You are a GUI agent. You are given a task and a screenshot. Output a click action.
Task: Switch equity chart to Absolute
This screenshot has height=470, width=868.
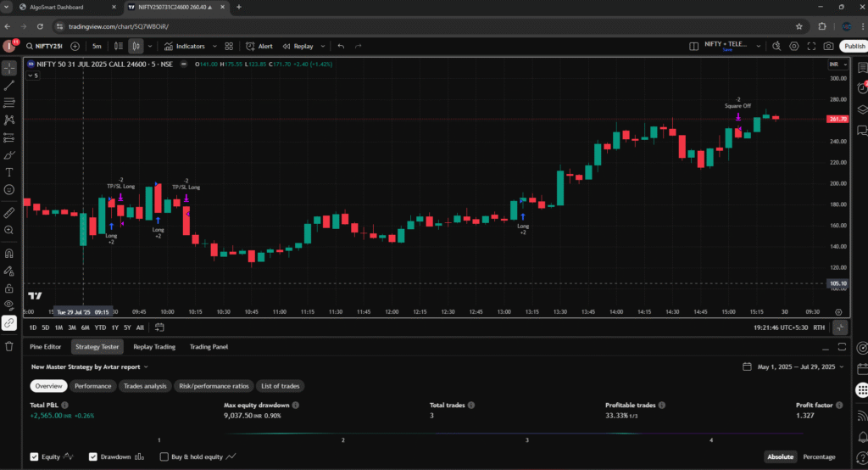[780, 456]
